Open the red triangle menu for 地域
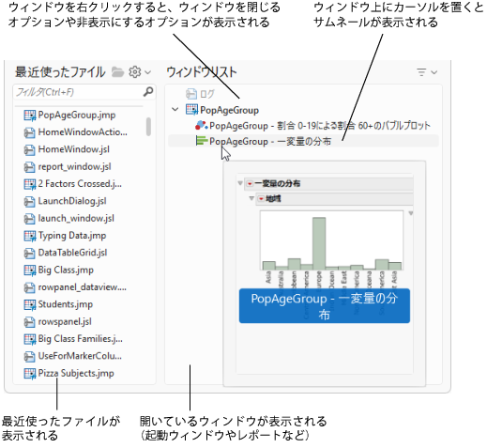Image resolution: width=487 pixels, height=448 pixels. click(x=261, y=198)
